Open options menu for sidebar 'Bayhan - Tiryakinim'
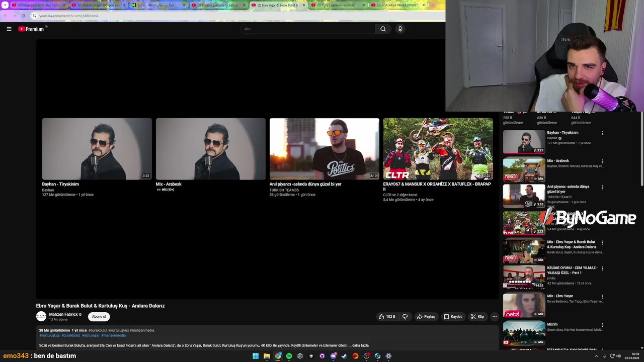The height and width of the screenshot is (362, 644). click(x=602, y=133)
